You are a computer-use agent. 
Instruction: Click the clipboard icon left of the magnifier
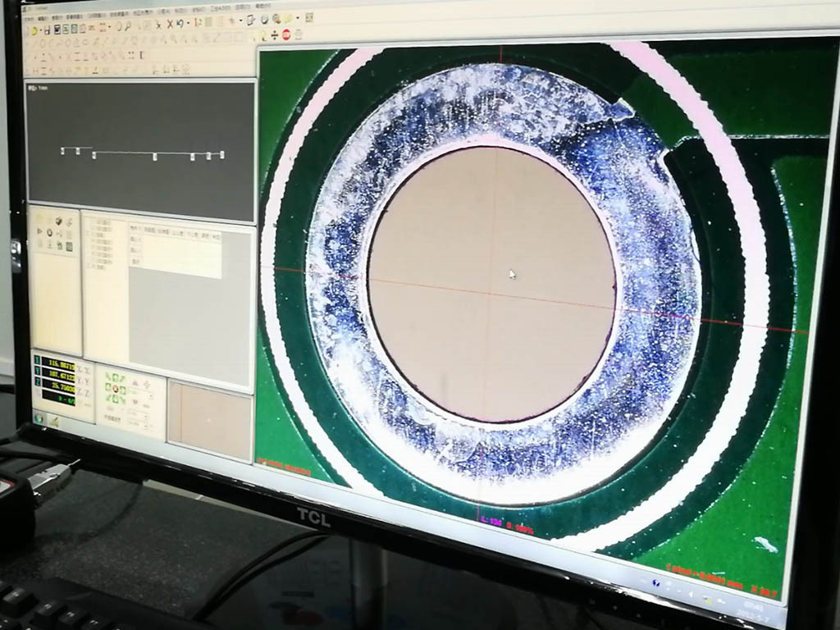[251, 20]
